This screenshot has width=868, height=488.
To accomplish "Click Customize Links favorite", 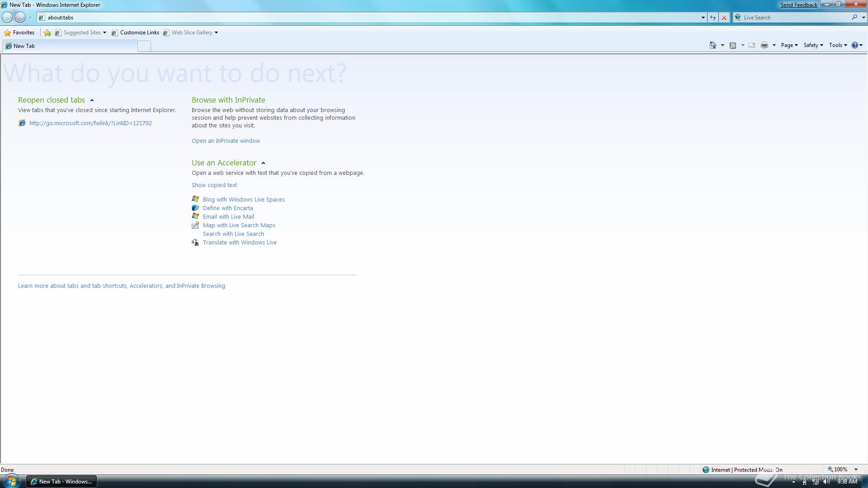I will tap(135, 33).
